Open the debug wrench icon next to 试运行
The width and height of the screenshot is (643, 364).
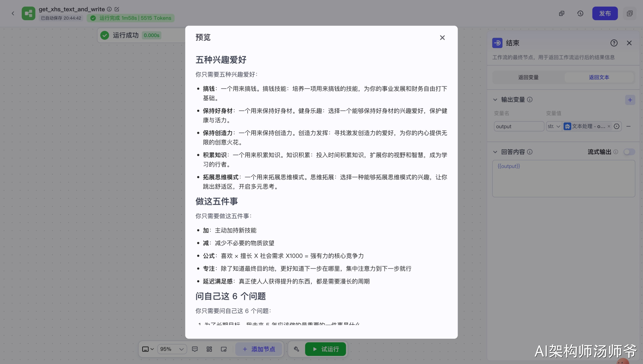click(296, 349)
